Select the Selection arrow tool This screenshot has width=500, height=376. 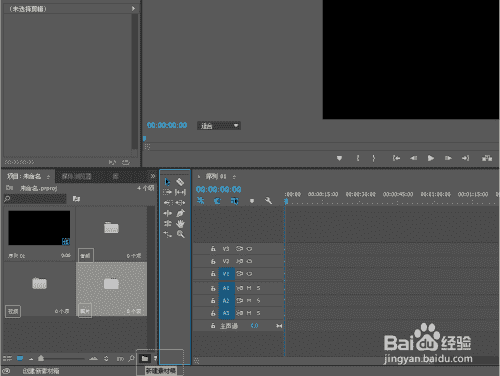[x=167, y=182]
